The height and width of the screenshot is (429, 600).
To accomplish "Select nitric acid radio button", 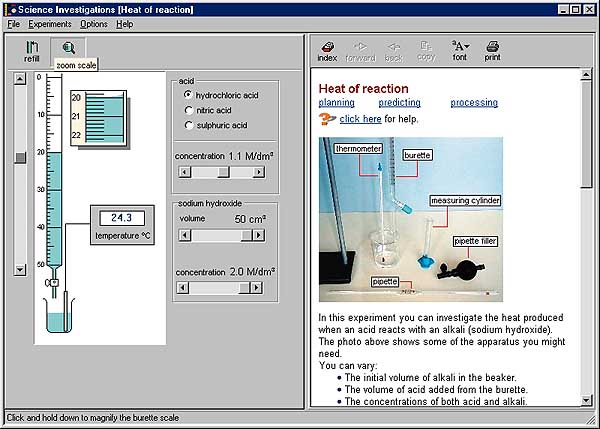I will coord(188,110).
